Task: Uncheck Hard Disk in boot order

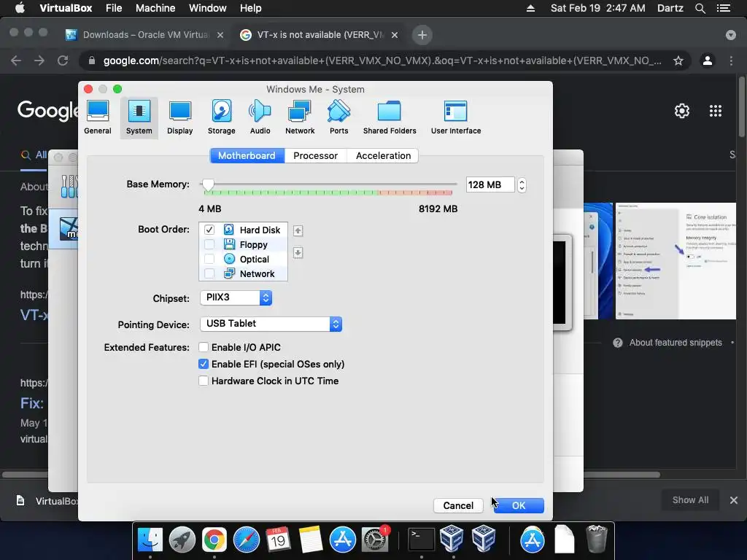Action: [x=209, y=230]
